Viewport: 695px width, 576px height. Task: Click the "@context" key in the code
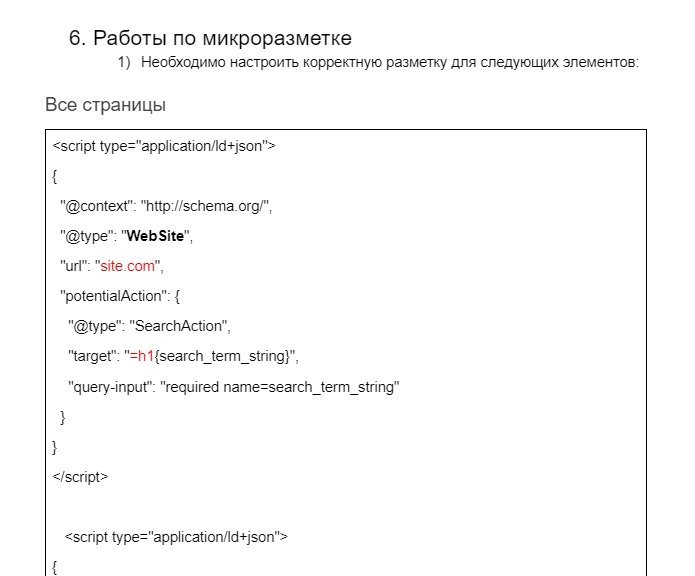pyautogui.click(x=96, y=207)
